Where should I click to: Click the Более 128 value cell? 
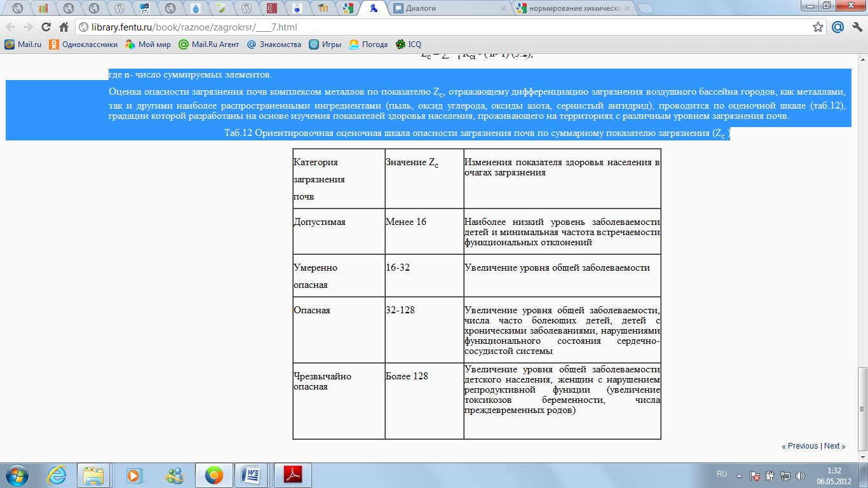[x=424, y=401]
